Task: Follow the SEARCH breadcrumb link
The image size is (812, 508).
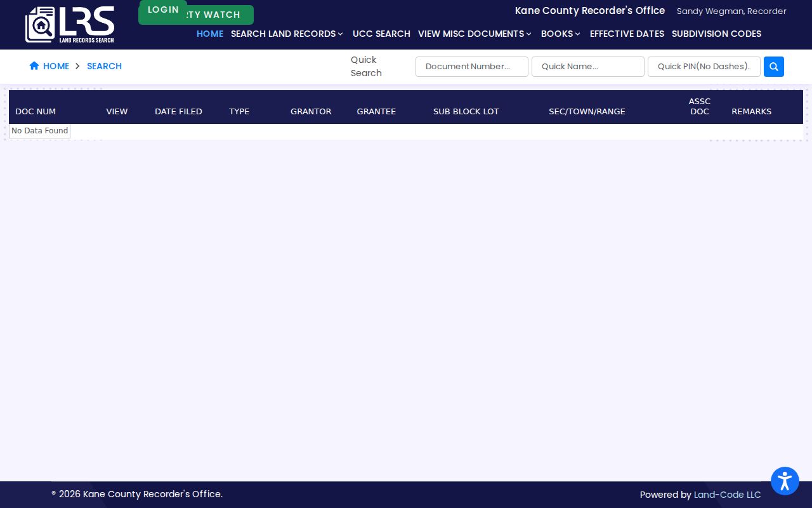Action: tap(104, 66)
